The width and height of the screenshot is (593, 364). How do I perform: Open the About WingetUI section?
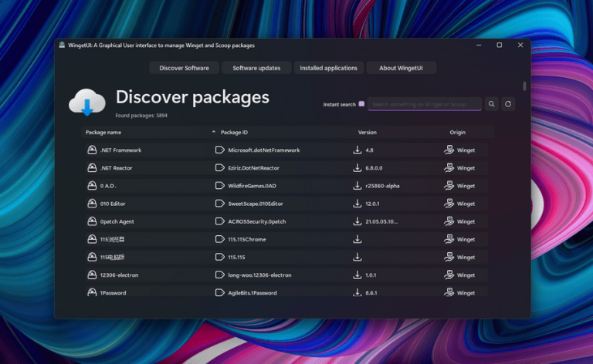tap(401, 68)
